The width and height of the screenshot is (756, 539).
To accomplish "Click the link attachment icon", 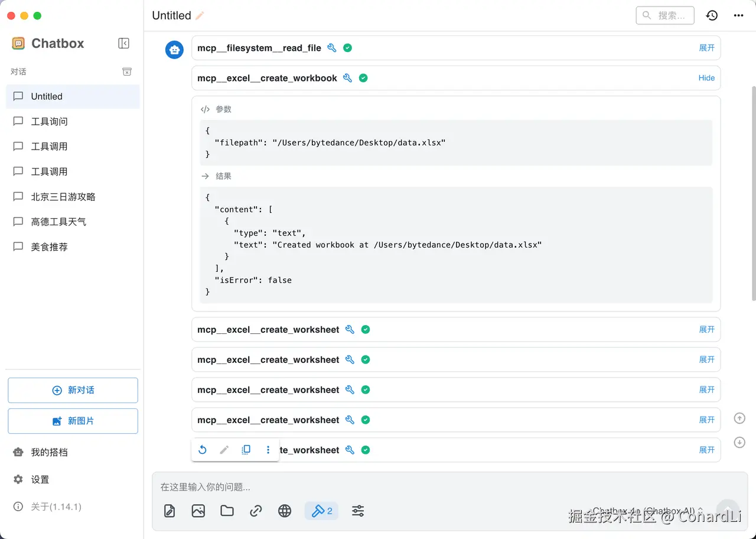I will tap(256, 511).
